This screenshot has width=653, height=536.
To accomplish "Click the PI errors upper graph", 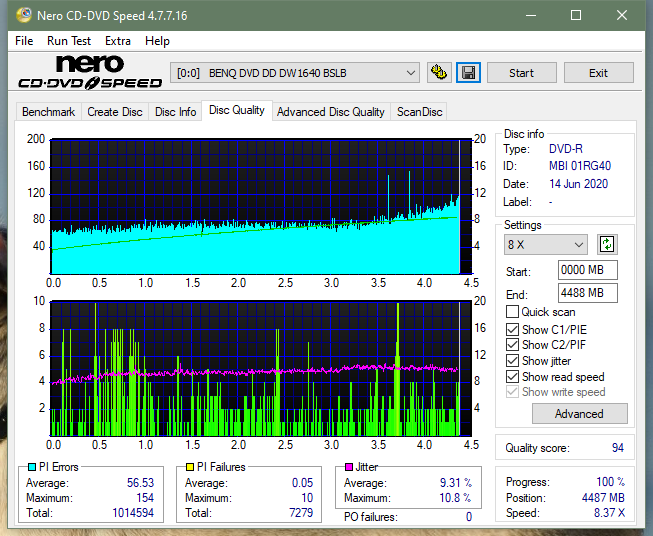I will 261,207.
